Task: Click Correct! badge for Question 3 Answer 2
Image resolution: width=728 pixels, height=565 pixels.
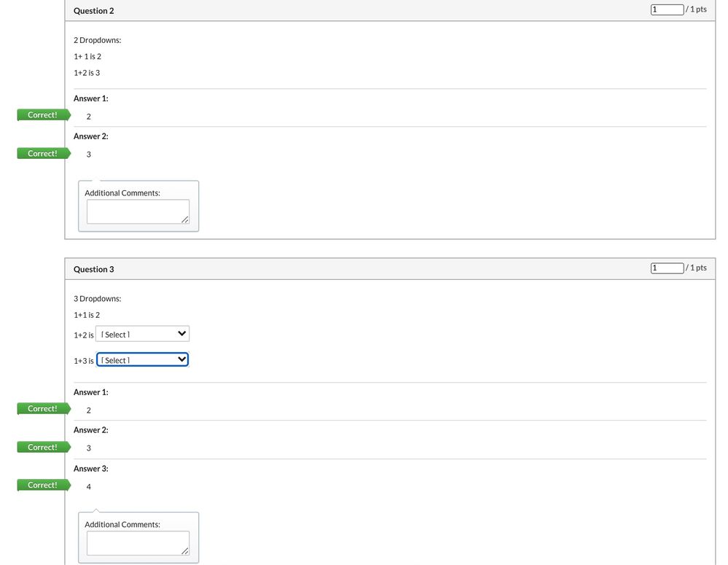Action: 43,448
